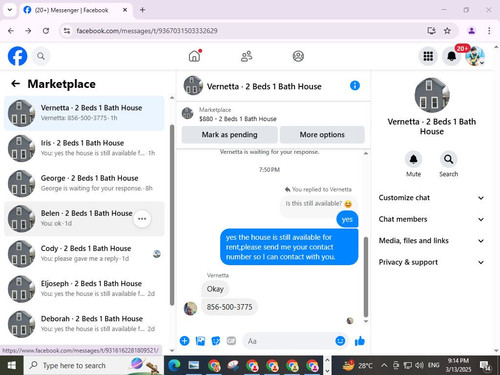The image size is (500, 375).
Task: Open the Facebook logo home link
Action: pos(17,56)
